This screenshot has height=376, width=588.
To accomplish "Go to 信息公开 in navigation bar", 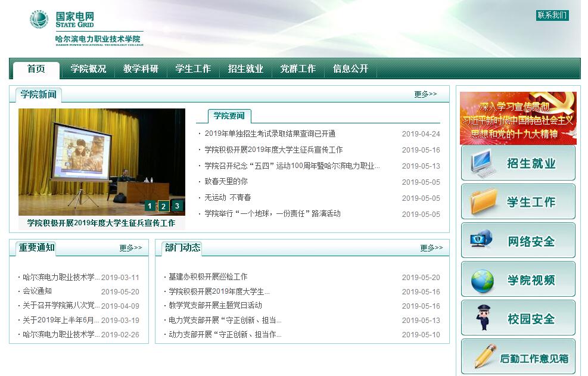I will [x=350, y=69].
